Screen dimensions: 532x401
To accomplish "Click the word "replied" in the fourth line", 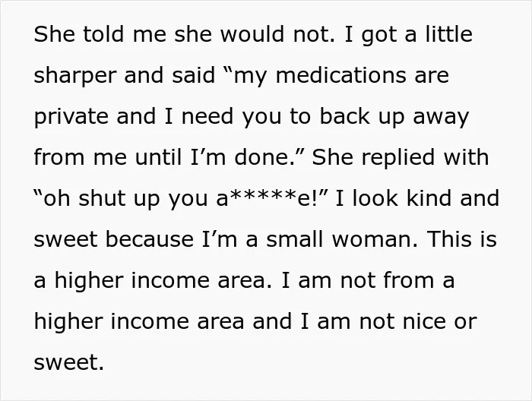I will click(398, 158).
